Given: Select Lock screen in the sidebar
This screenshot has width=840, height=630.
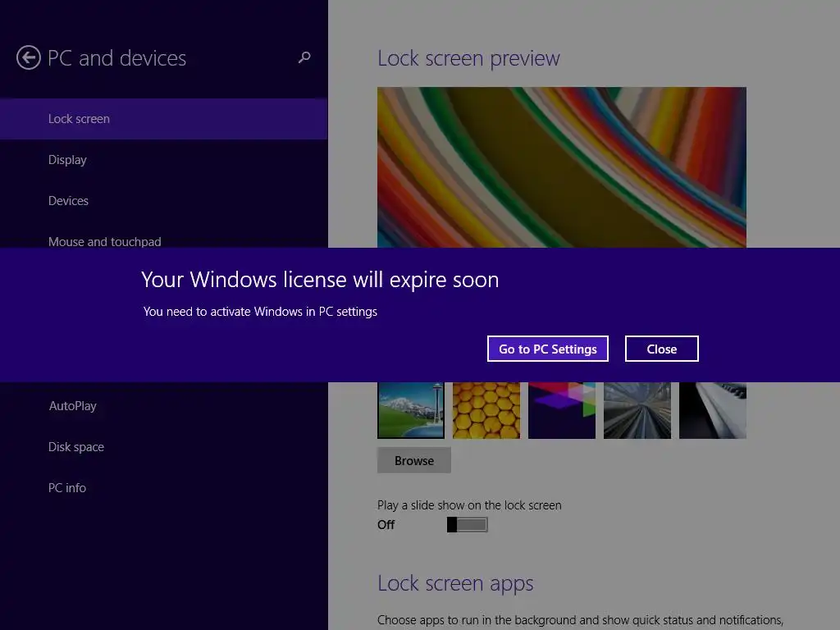Looking at the screenshot, I should click(164, 119).
